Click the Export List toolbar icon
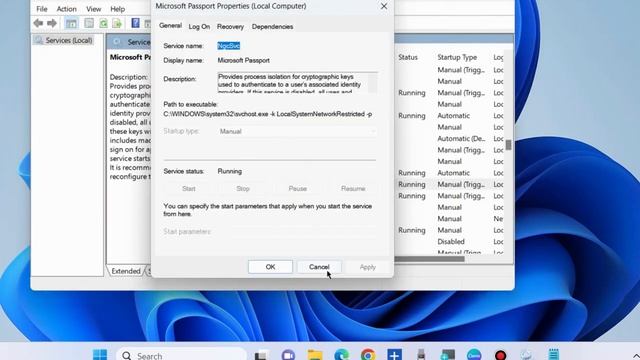 [117, 23]
